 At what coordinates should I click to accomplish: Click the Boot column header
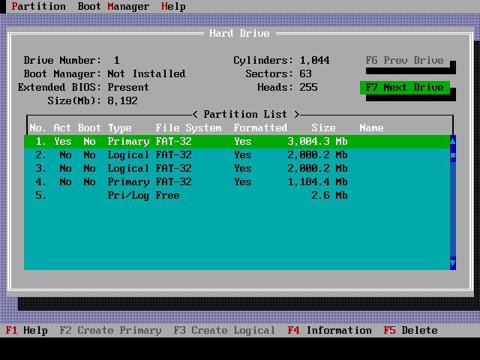[89, 128]
